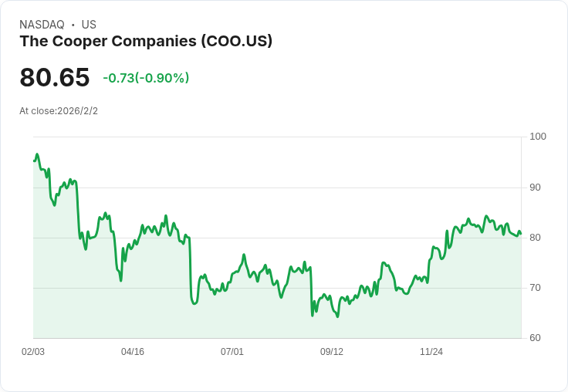Click the lowest point of the price line
568x392 pixels.
[338, 317]
